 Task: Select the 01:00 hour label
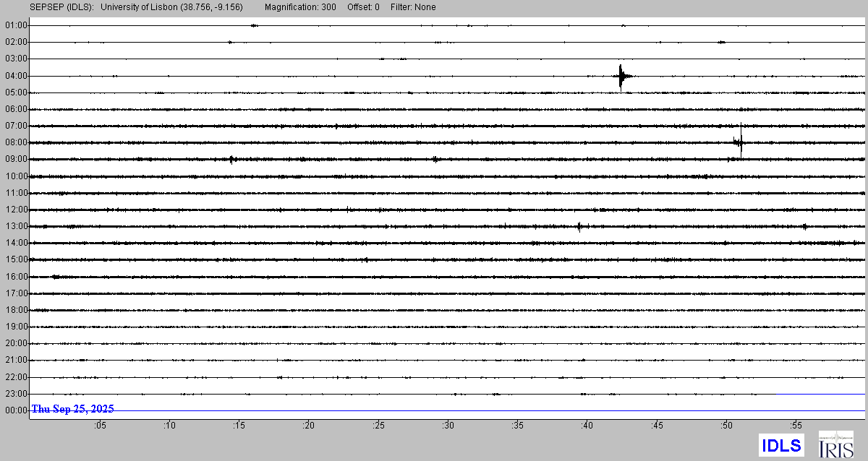pyautogui.click(x=16, y=25)
